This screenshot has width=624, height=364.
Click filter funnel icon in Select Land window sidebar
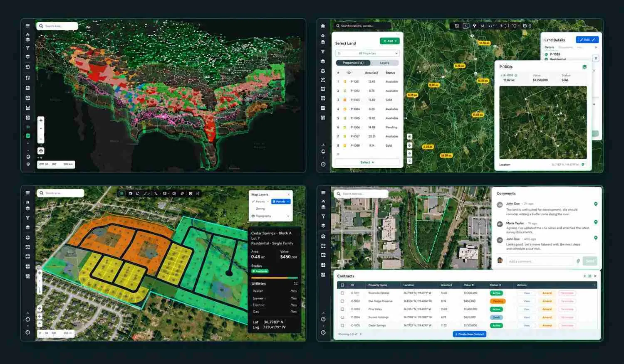pos(323,52)
